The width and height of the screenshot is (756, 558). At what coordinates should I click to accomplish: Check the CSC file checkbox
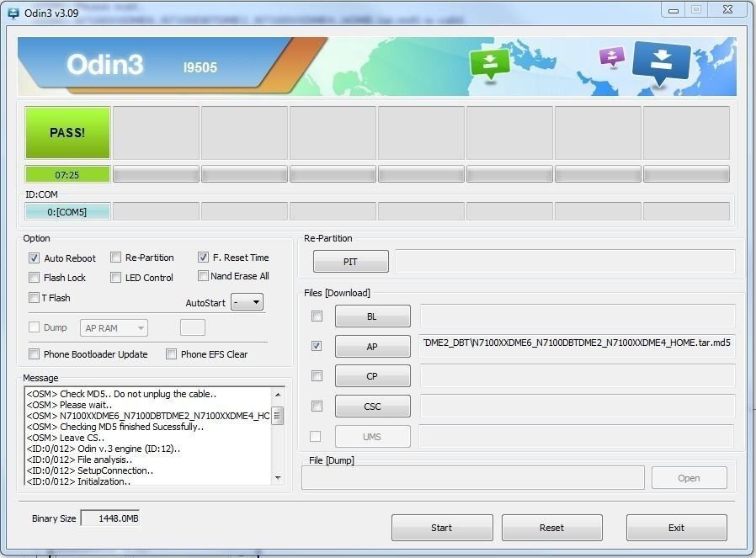[317, 407]
